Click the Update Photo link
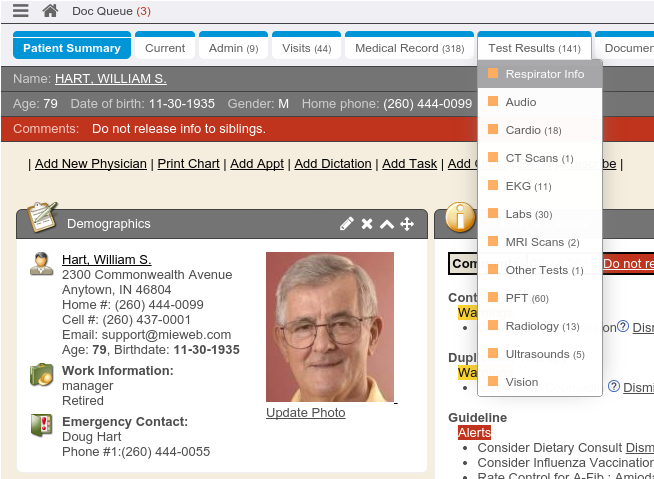Screen dimensions: 654x479 point(305,413)
